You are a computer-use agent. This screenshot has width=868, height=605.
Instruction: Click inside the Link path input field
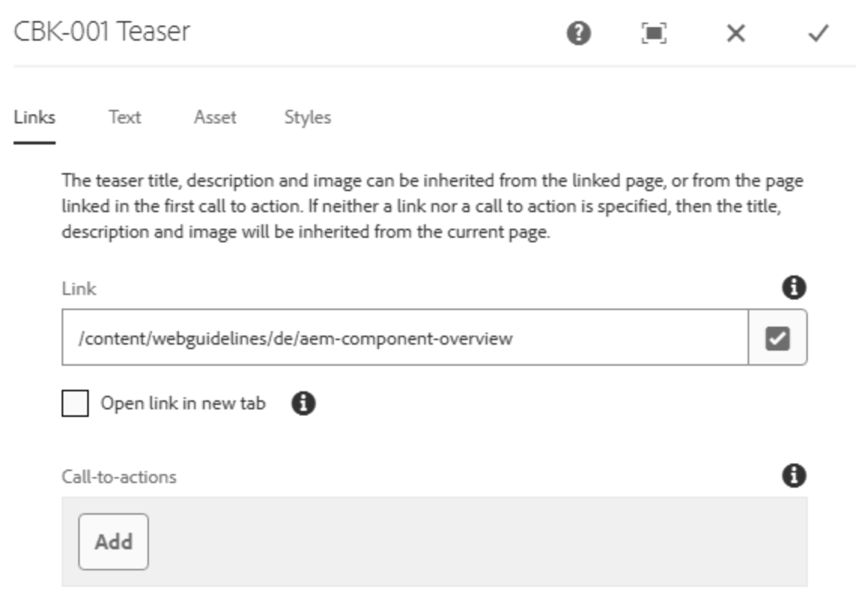tap(405, 338)
